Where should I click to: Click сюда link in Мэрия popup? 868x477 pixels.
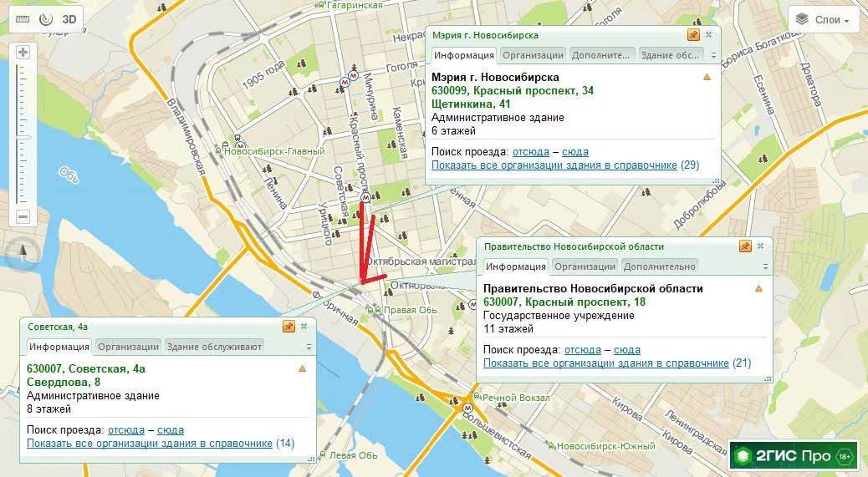(x=575, y=151)
